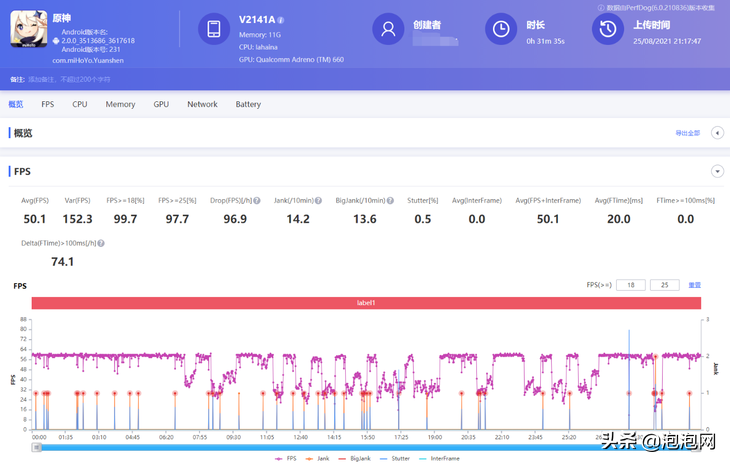Click info icon next to V2141A
The height and width of the screenshot is (464, 730).
281,20
